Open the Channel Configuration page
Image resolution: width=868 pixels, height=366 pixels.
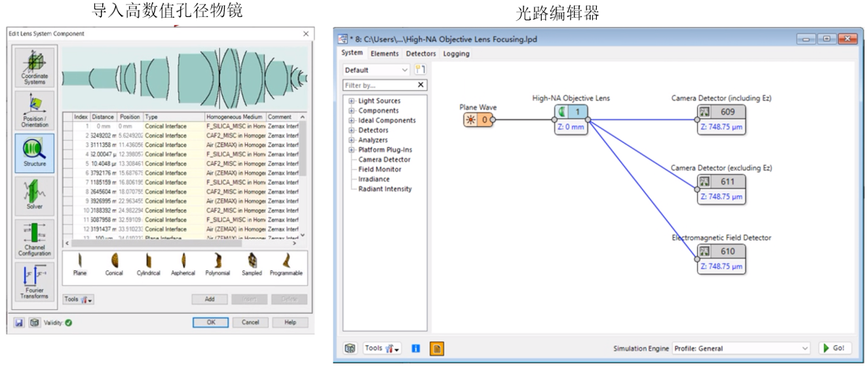coord(34,239)
